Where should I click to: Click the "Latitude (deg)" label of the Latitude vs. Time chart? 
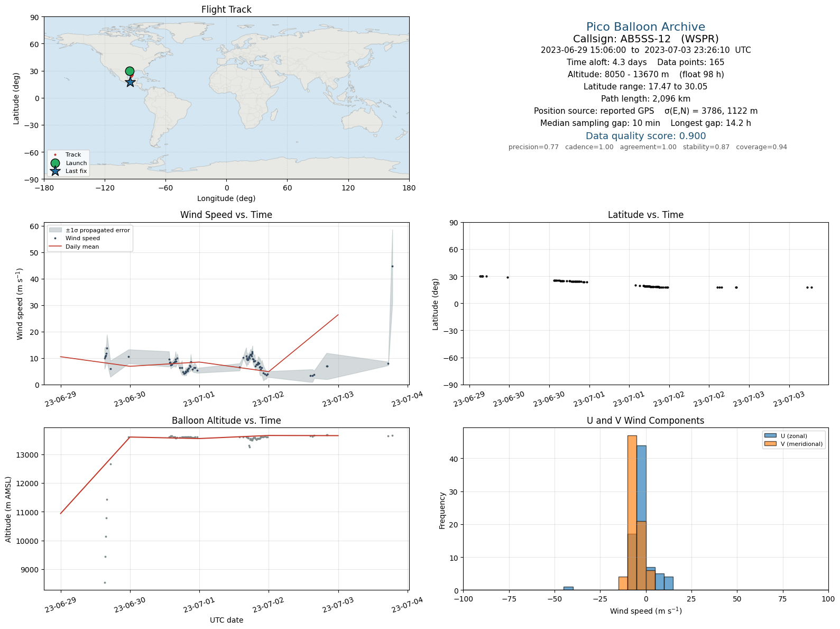point(436,304)
